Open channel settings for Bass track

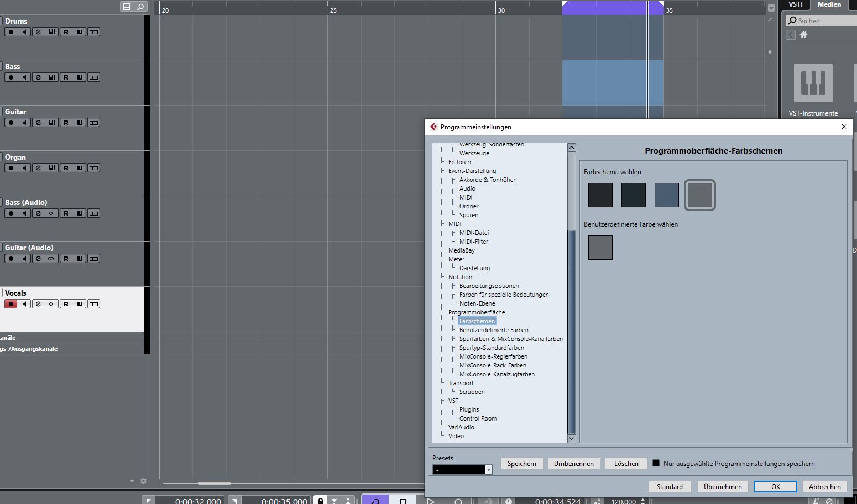38,77
